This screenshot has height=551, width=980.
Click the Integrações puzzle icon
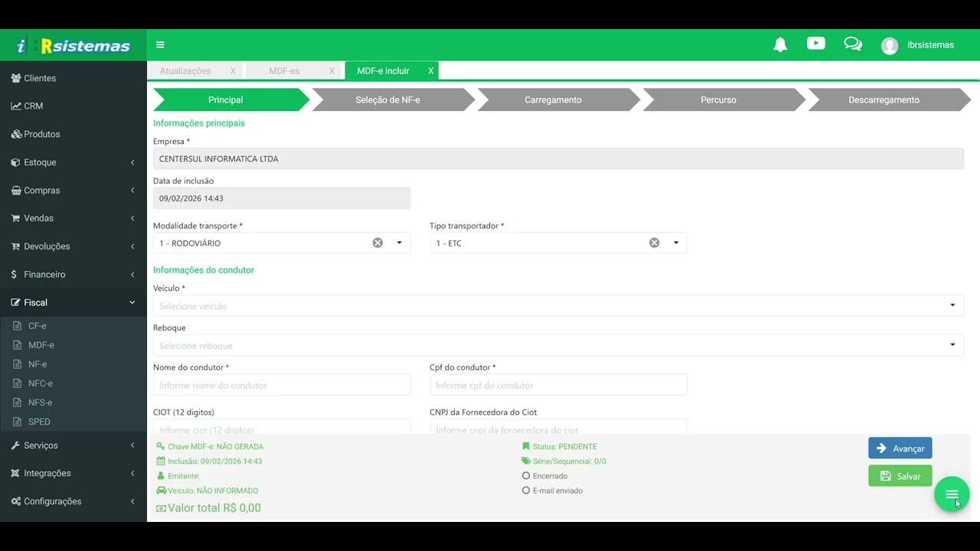click(16, 473)
